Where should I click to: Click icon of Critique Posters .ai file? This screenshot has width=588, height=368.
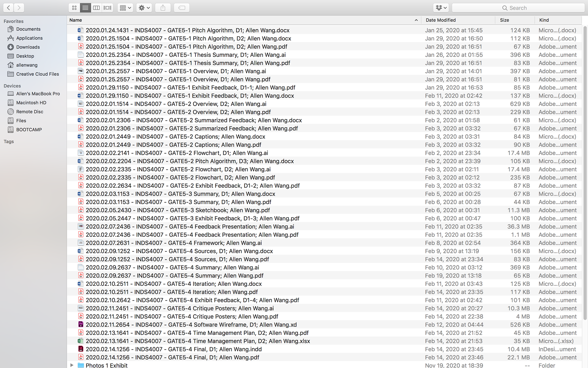pos(81,308)
